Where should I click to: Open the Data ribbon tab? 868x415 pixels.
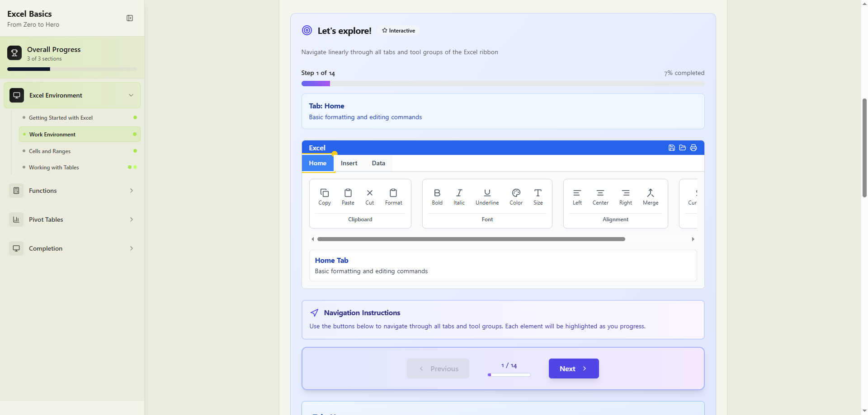[x=378, y=163]
